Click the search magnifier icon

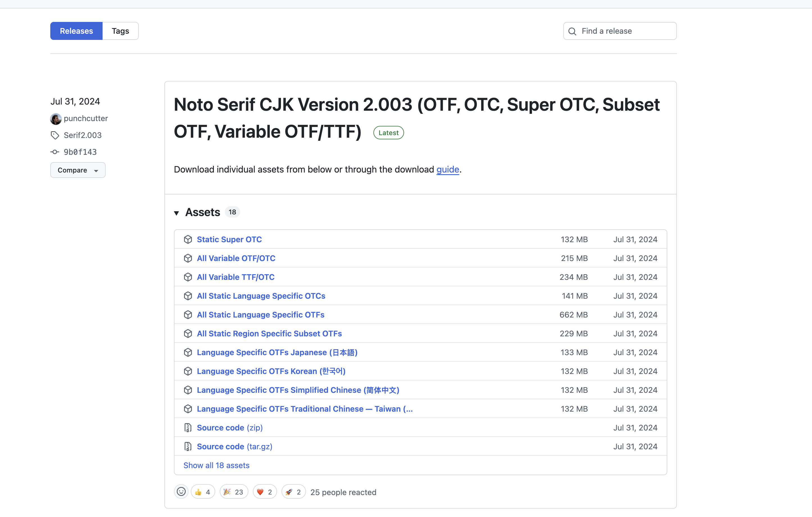point(572,31)
